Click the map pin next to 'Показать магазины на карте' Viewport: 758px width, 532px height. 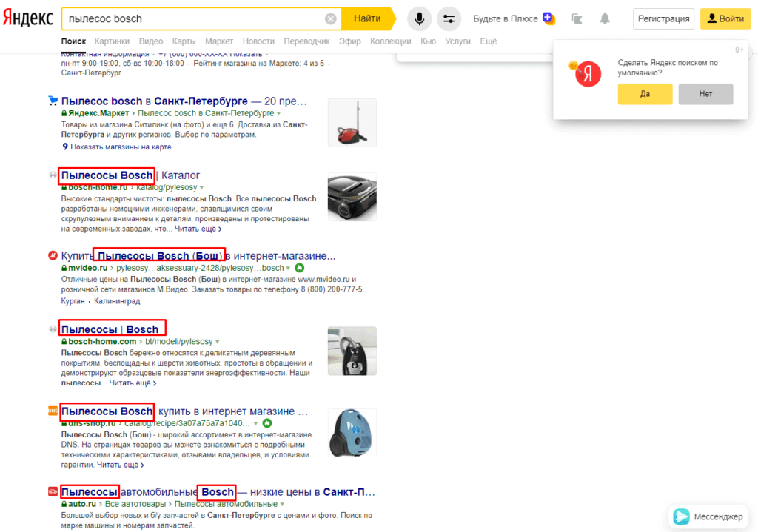pos(65,147)
